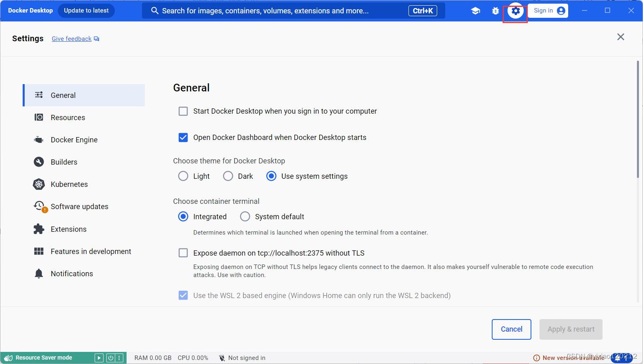This screenshot has height=364, width=643.
Task: Click the Docker Engine whale icon
Action: pyautogui.click(x=39, y=140)
